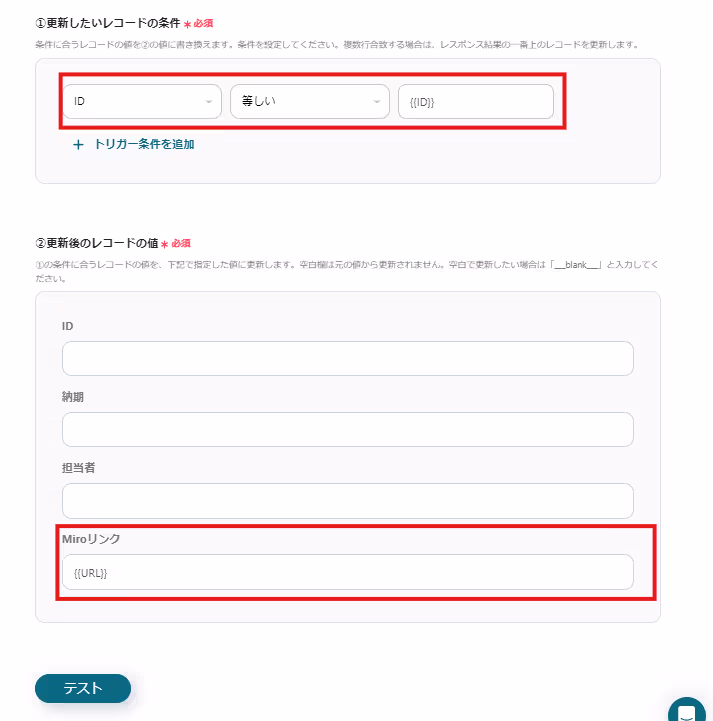
Task: Click into the 納期 input field
Action: 348,429
